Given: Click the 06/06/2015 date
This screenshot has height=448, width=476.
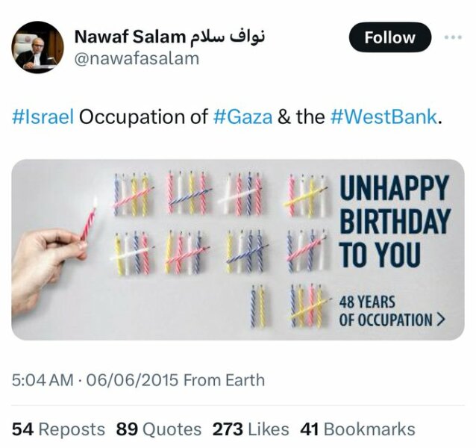Looking at the screenshot, I should point(132,380).
